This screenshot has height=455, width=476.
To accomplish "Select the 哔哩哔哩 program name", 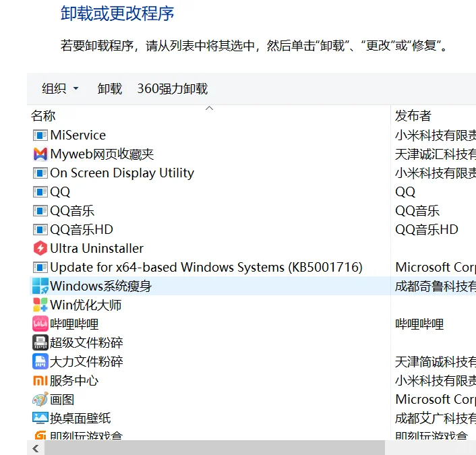I will (x=74, y=324).
